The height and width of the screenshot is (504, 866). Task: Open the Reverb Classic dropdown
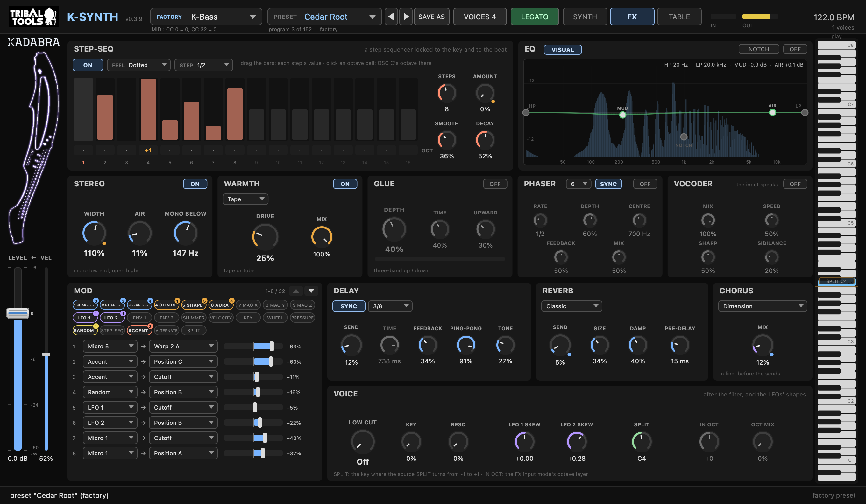(571, 306)
